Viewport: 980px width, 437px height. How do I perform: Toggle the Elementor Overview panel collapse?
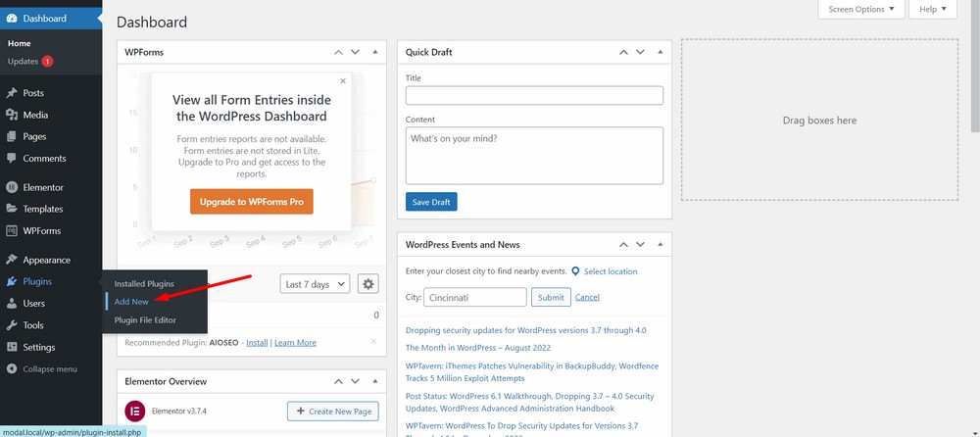[375, 381]
